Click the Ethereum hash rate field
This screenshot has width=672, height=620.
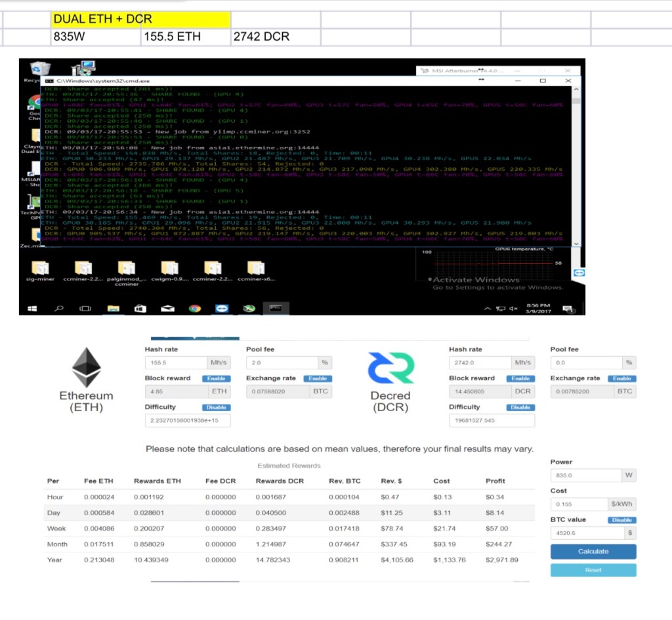tap(175, 363)
